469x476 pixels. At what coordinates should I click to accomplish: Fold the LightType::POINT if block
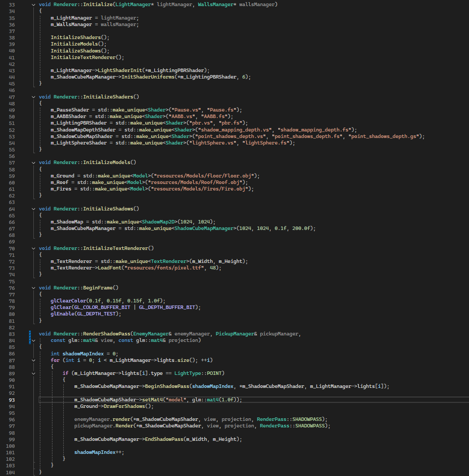coord(34,373)
